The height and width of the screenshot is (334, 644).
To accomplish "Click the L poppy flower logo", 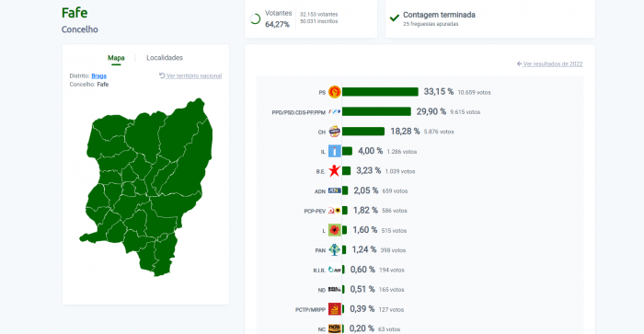I will pyautogui.click(x=334, y=230).
